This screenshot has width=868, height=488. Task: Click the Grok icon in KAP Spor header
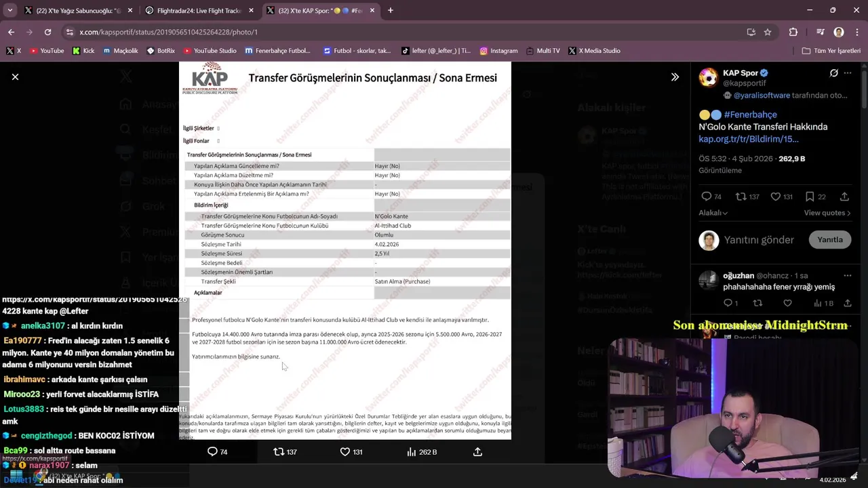point(833,73)
